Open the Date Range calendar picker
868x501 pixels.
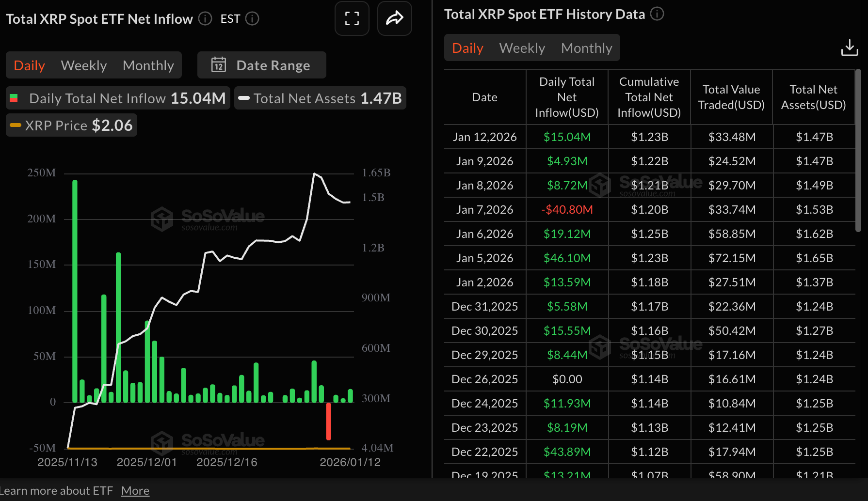point(261,65)
